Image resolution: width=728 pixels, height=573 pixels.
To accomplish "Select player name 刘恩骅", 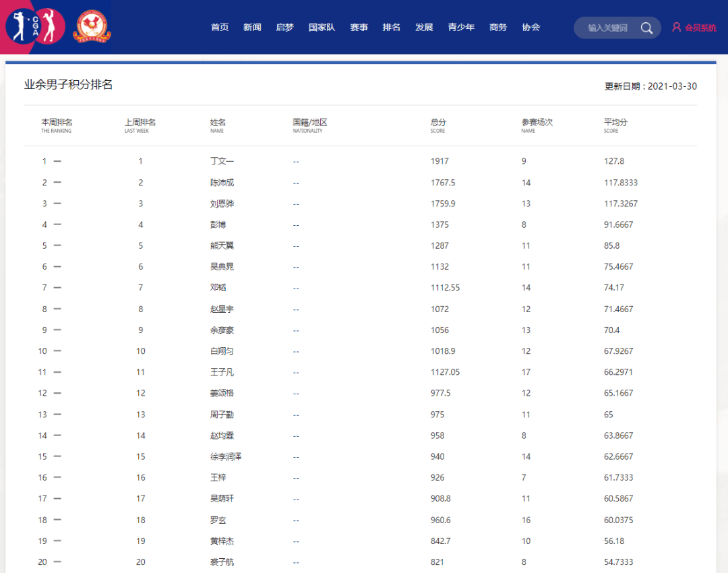I will tap(222, 204).
